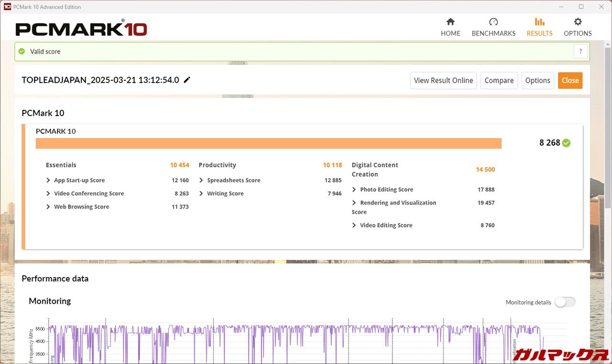Open Benchmarks gauge icon
This screenshot has width=612, height=364.
(493, 22)
